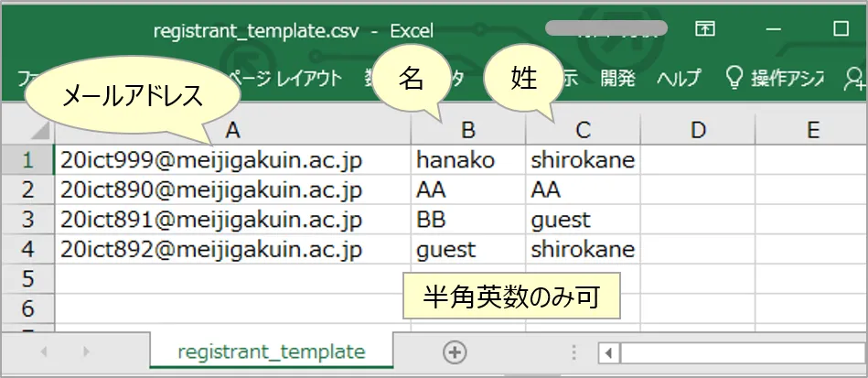Select column D header
The image size is (868, 378).
(698, 131)
